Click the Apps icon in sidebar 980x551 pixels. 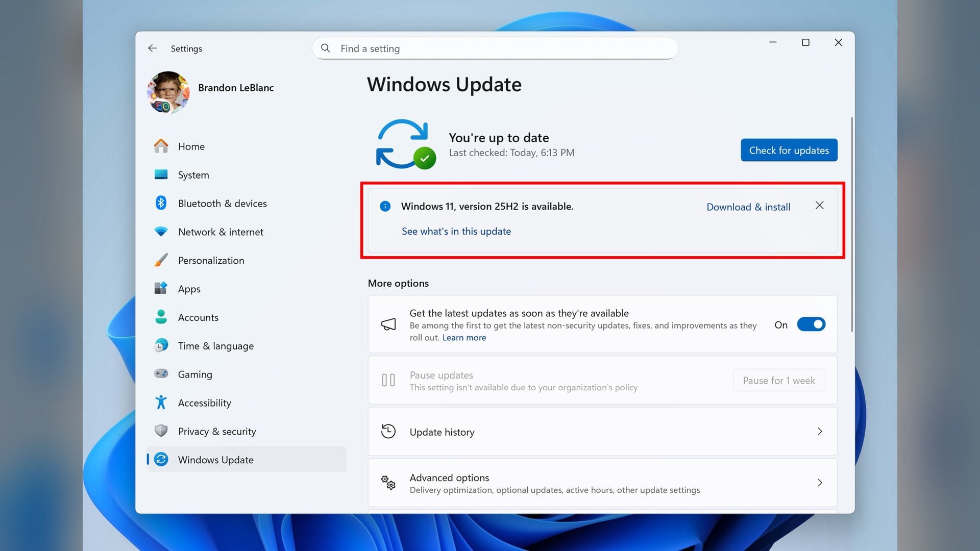click(x=161, y=288)
